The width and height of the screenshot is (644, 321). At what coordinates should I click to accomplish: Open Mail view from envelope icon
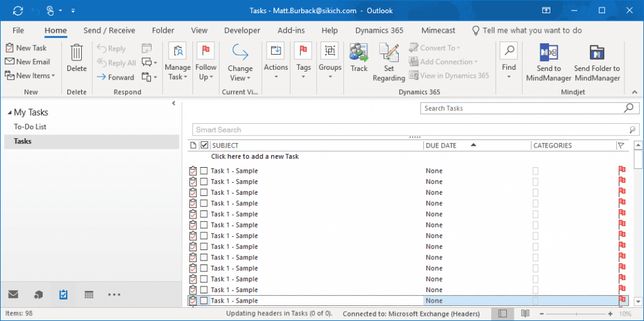coord(13,295)
